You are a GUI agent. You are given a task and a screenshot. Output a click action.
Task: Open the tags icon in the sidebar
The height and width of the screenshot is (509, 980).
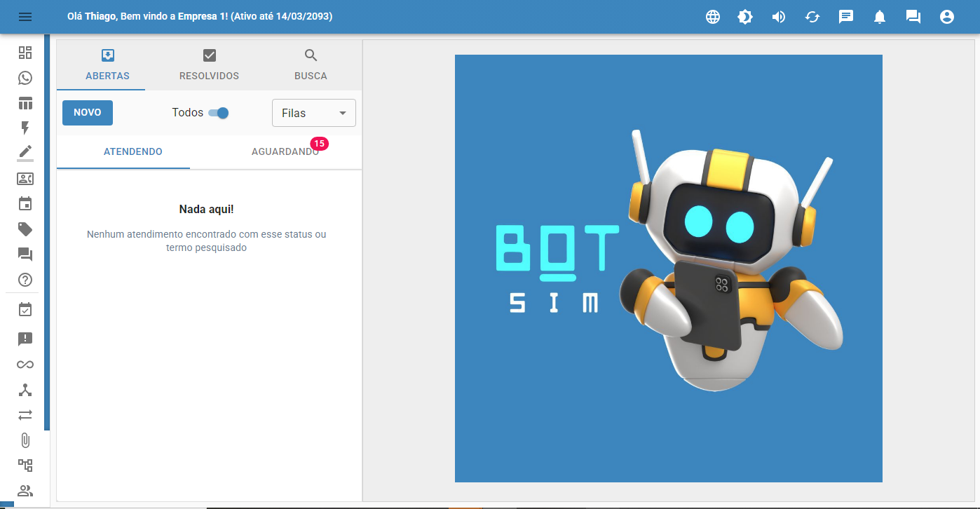click(25, 229)
